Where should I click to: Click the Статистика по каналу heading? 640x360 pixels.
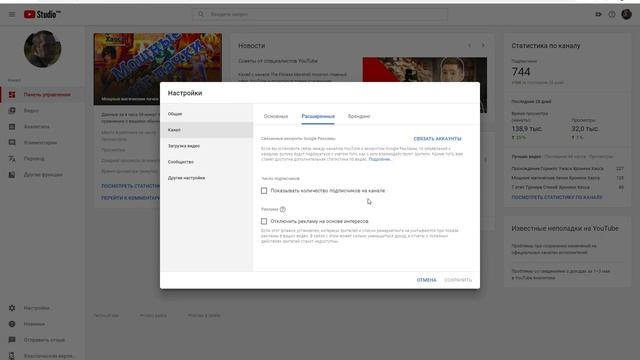[546, 46]
